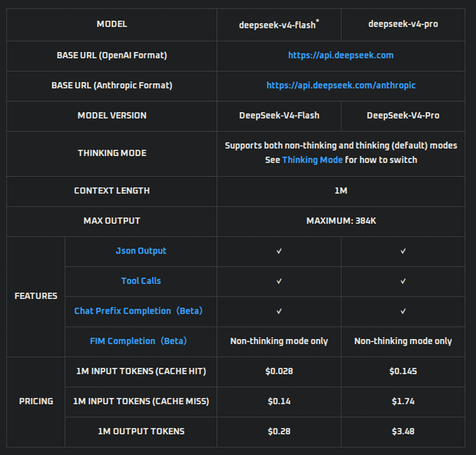Click 'Supports both non-thinking and thinking' text

(306, 146)
